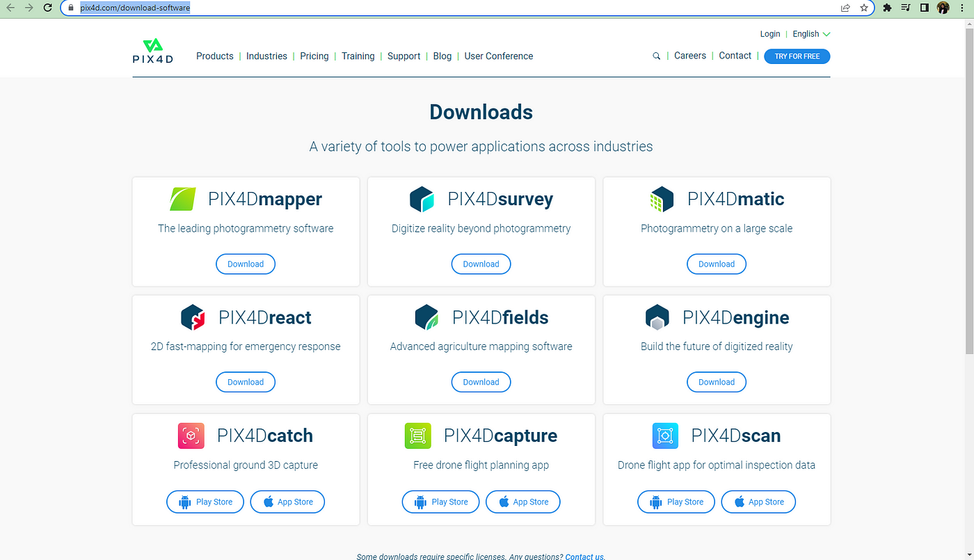
Task: Click the Careers link
Action: coord(690,56)
